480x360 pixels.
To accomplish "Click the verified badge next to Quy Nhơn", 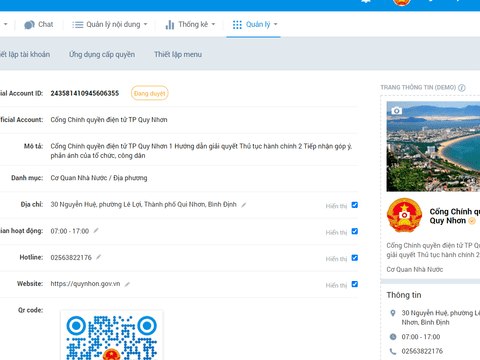I will pyautogui.click(x=472, y=221).
